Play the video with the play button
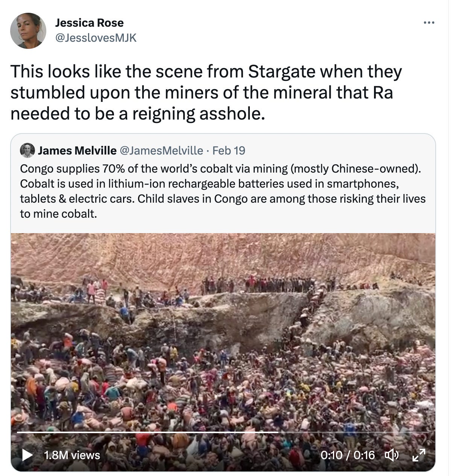The image size is (453, 476). (27, 455)
